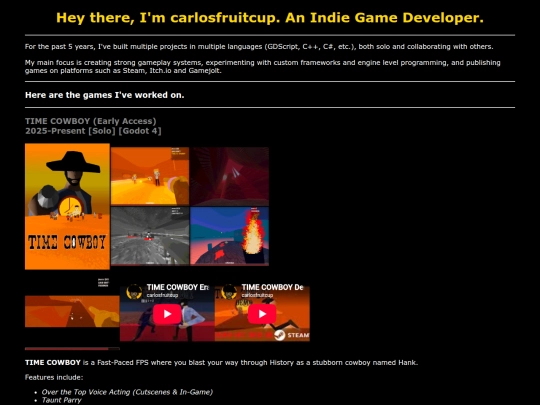Click the 'For the past 5 years' paragraph

(x=259, y=46)
